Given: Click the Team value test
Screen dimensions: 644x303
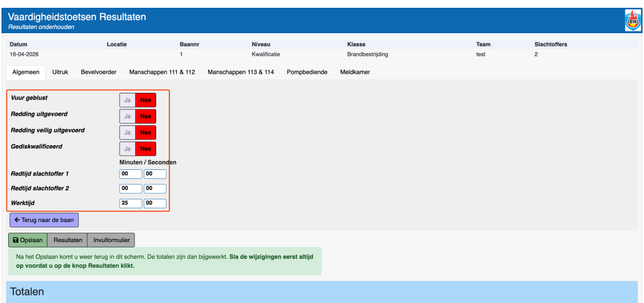Looking at the screenshot, I should pos(481,54).
